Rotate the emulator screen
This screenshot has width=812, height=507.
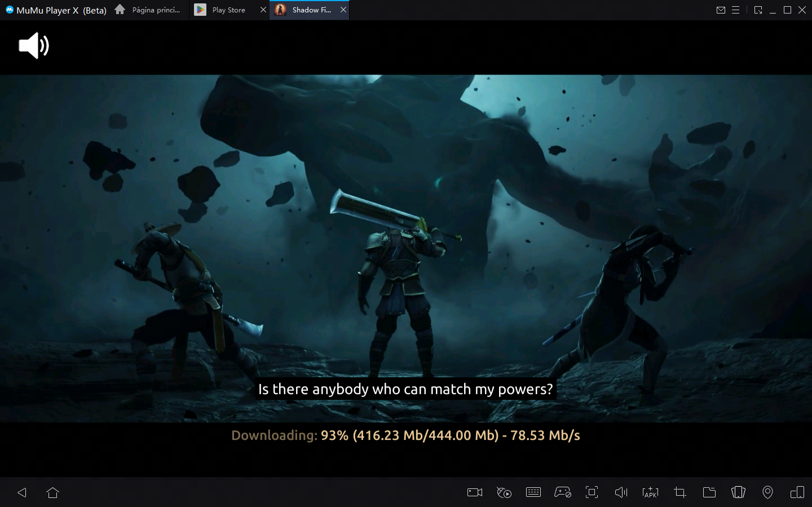(x=738, y=492)
